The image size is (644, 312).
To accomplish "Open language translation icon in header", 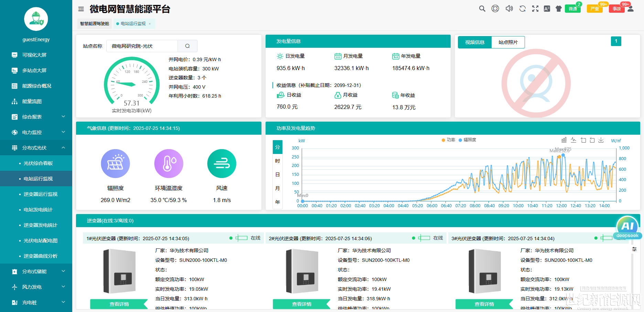I will tap(547, 9).
